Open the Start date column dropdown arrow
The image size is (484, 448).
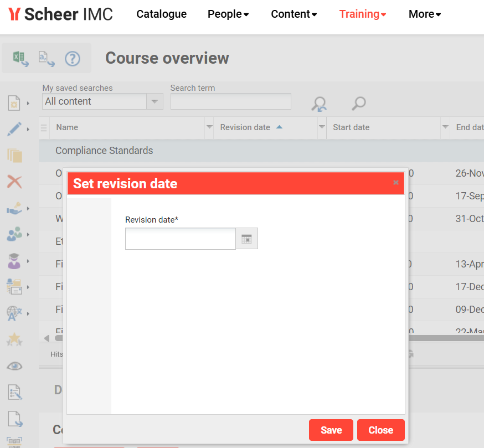(x=445, y=127)
